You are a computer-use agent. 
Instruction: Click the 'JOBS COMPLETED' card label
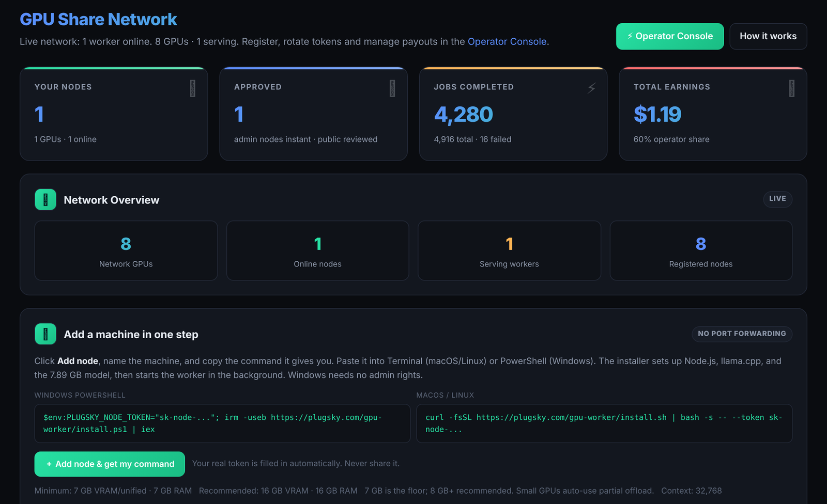tap(474, 87)
